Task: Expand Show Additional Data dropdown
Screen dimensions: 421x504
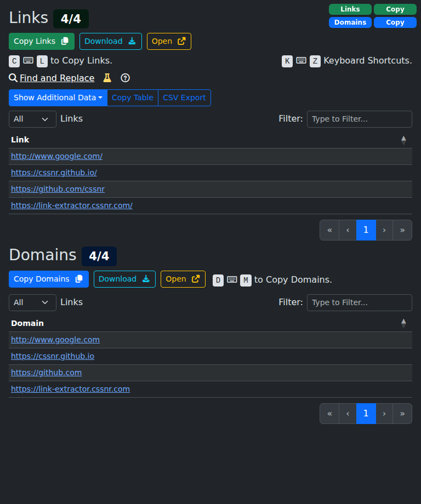Action: [x=58, y=98]
